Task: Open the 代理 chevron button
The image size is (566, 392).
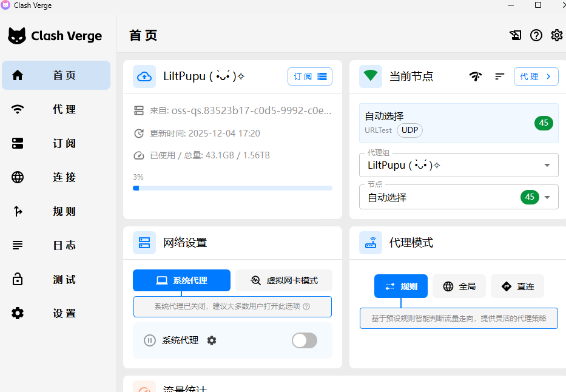Action: (x=536, y=76)
